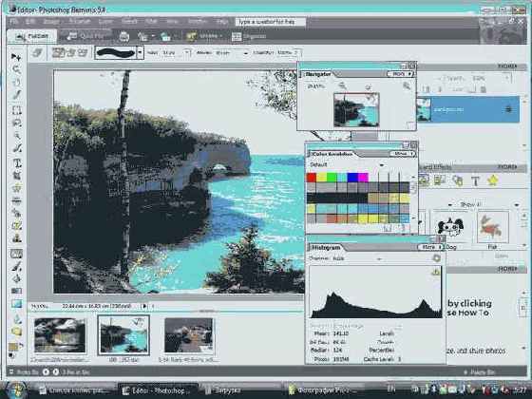
Task: Click the T text icon in Artwork and Effects
Action: pos(475,181)
